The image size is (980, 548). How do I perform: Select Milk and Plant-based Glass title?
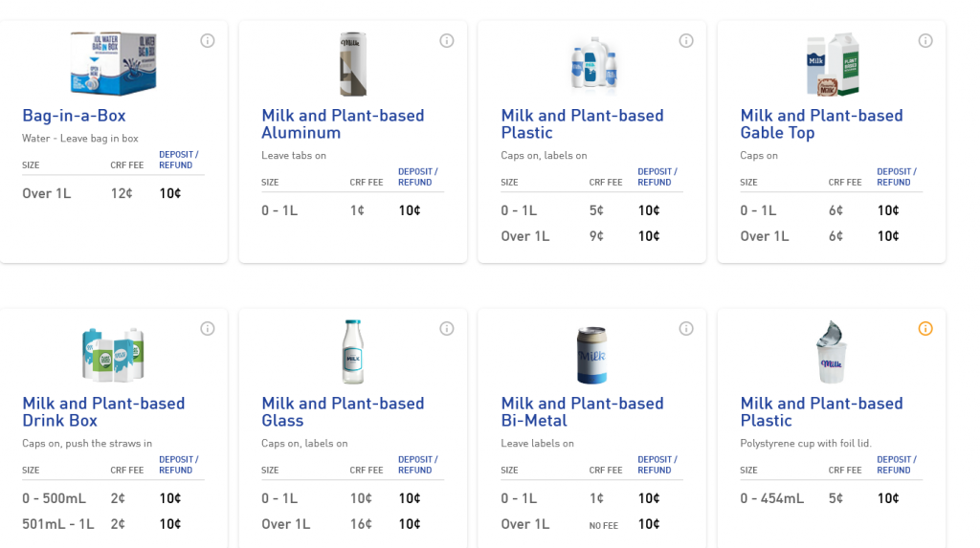[343, 412]
